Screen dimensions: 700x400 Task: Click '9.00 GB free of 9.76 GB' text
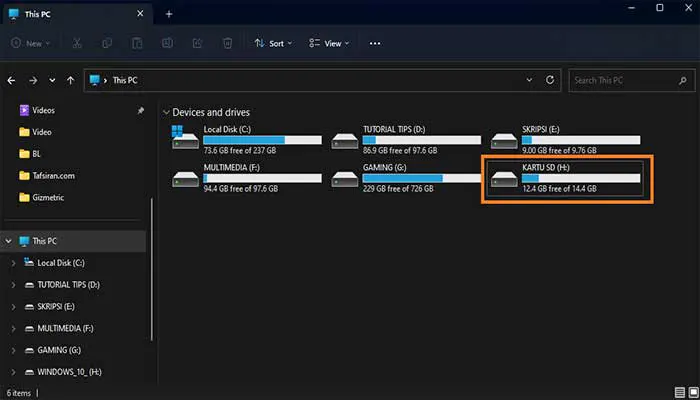(559, 151)
